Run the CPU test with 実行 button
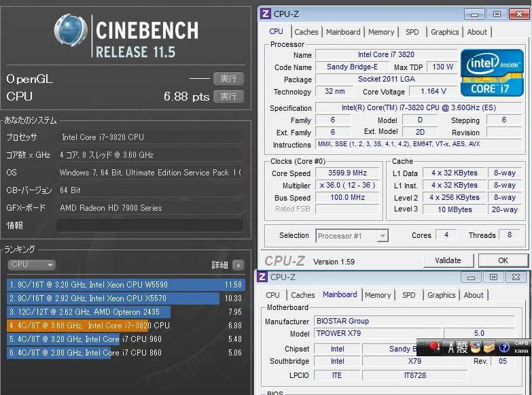 click(229, 97)
